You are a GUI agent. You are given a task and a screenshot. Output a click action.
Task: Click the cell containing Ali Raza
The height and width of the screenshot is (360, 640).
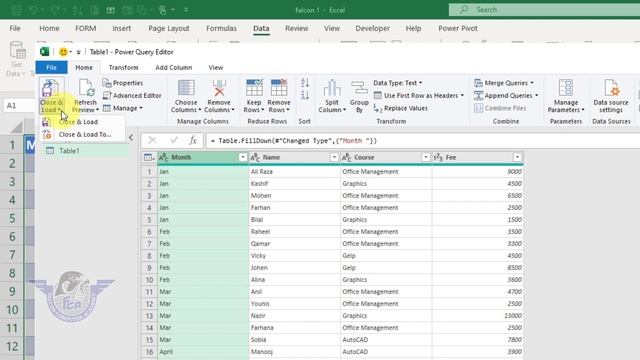point(294,171)
